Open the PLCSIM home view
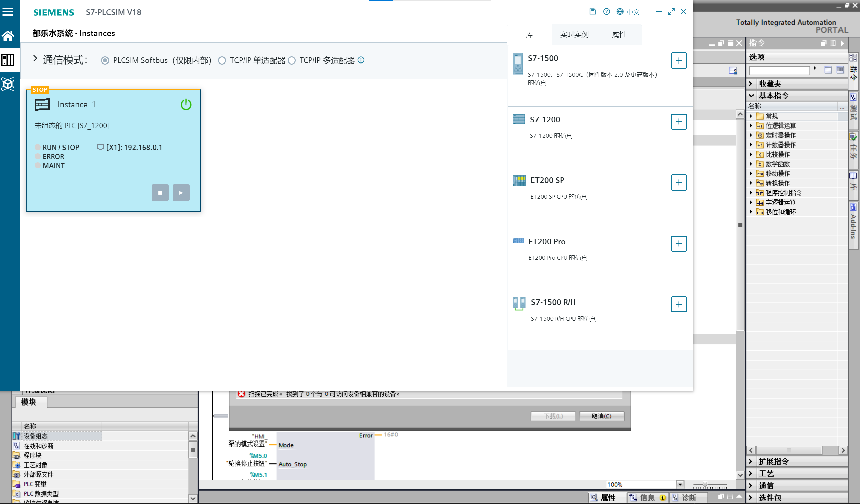860x504 pixels. pos(8,36)
